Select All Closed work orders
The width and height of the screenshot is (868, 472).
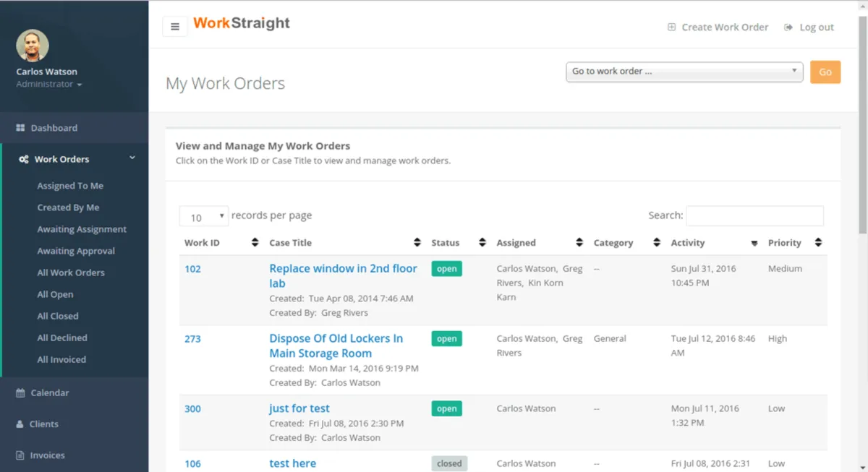58,316
